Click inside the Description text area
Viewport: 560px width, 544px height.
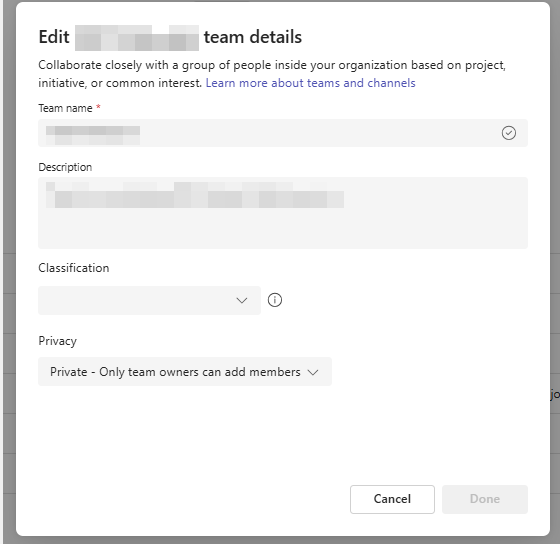click(x=283, y=213)
